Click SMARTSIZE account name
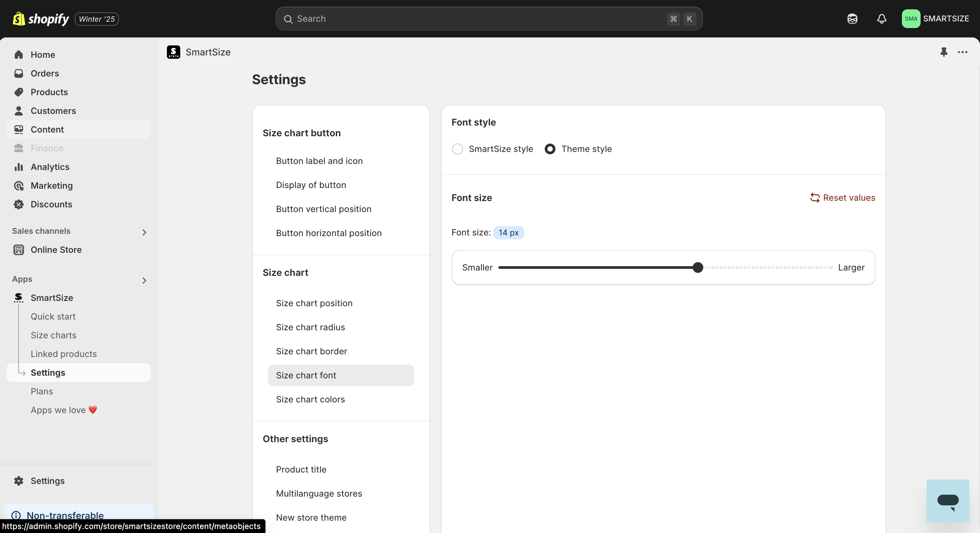The width and height of the screenshot is (980, 533). (946, 19)
